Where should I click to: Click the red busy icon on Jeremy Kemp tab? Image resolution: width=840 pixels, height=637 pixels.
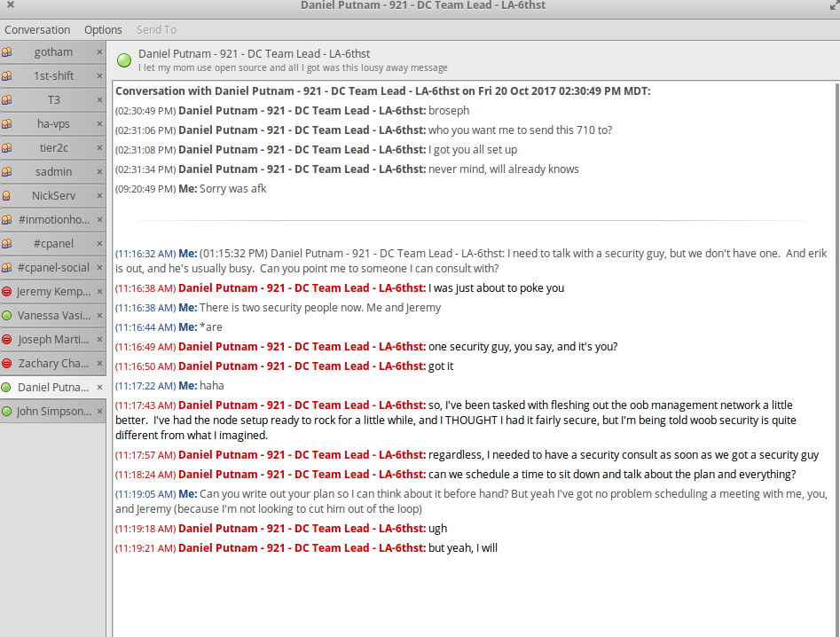tap(7, 292)
